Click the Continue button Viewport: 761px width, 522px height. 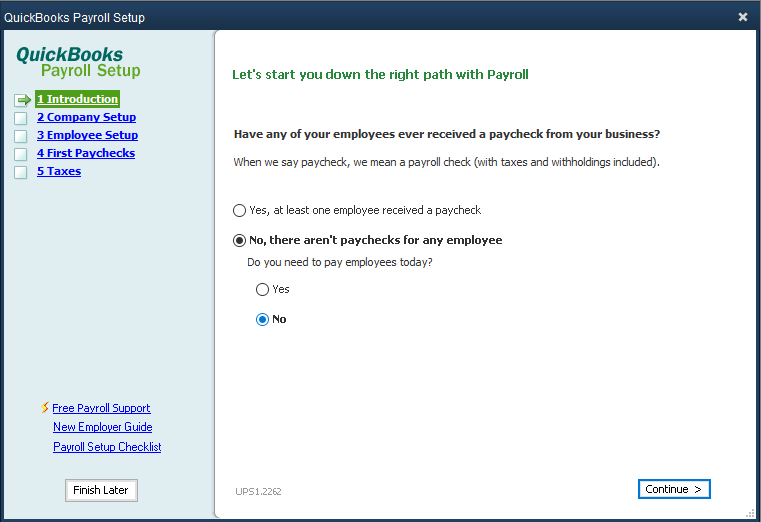click(674, 489)
